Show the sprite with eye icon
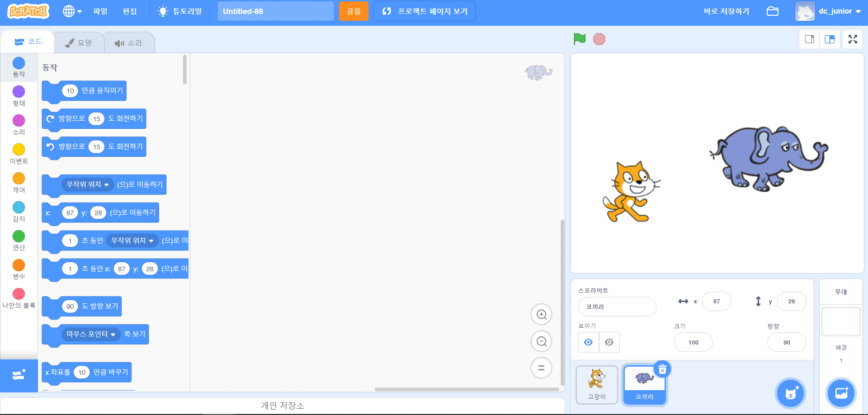Image resolution: width=868 pixels, height=415 pixels. 588,342
